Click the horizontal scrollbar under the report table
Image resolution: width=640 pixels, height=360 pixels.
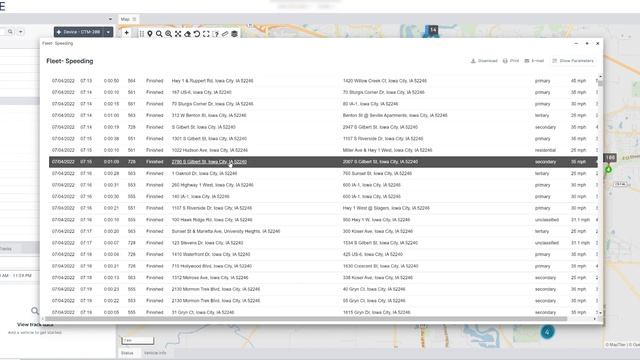pyautogui.click(x=306, y=319)
